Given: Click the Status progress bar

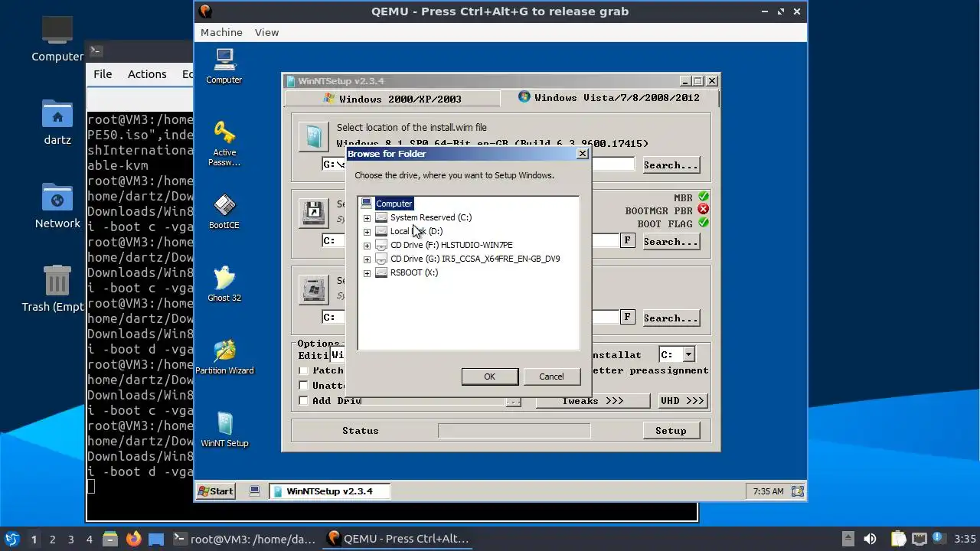Looking at the screenshot, I should pos(514,431).
